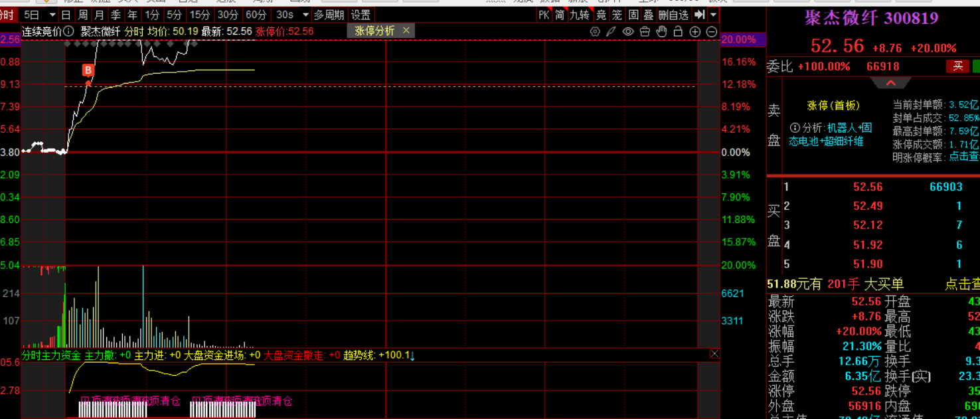Open the 30s interval dropdown

(x=305, y=15)
